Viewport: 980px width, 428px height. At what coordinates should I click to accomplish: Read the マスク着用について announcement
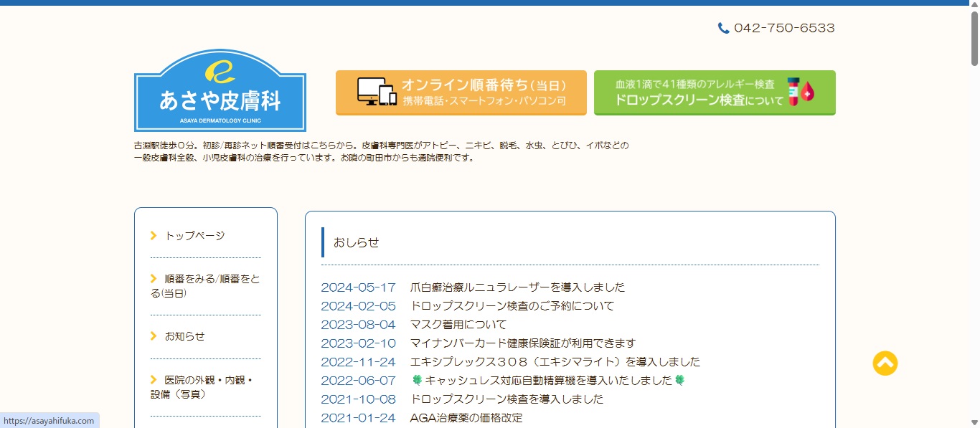point(458,325)
